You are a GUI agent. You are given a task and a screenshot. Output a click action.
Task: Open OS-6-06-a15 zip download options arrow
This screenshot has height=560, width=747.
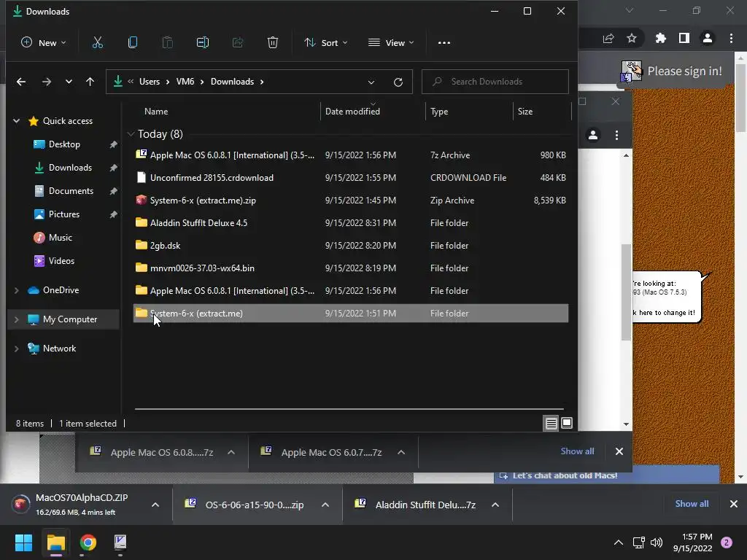tap(325, 505)
